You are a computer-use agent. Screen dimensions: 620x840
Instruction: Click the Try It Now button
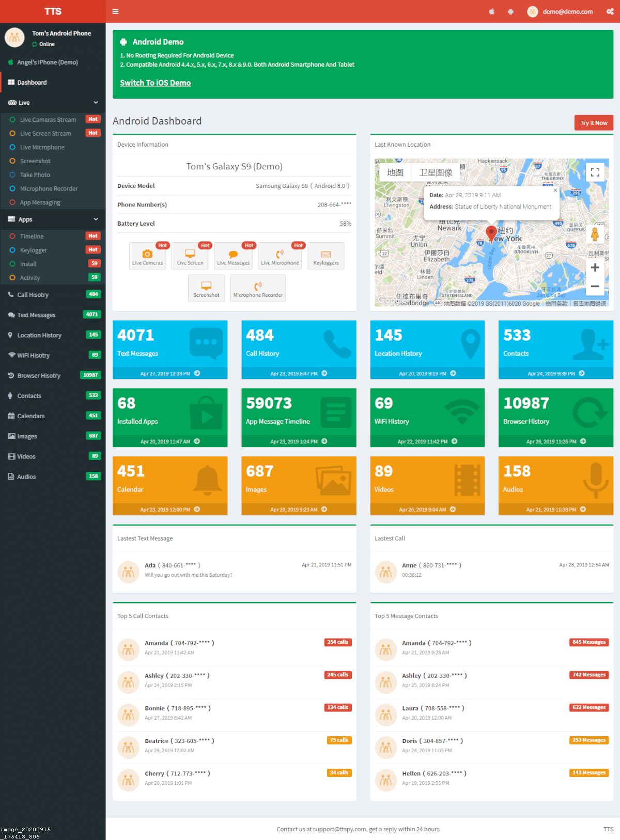point(593,123)
